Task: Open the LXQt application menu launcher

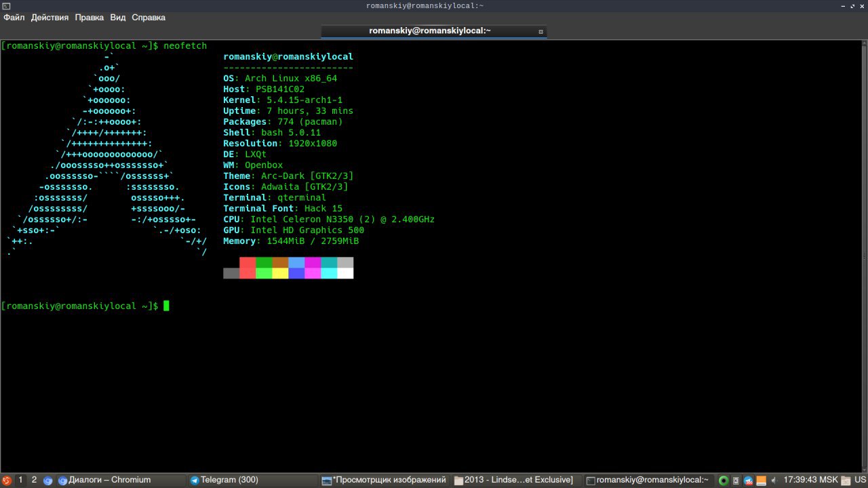Action: [7, 480]
